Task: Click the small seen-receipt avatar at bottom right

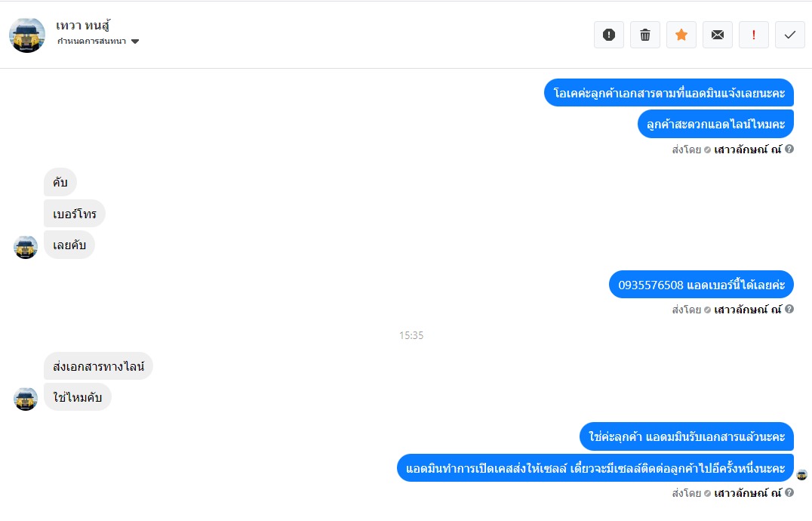Action: 801,474
